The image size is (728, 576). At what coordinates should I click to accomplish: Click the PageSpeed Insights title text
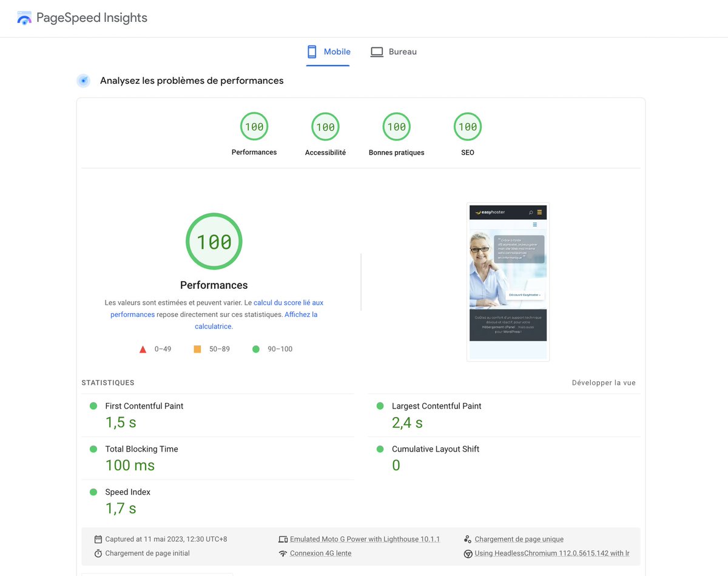[x=92, y=18]
